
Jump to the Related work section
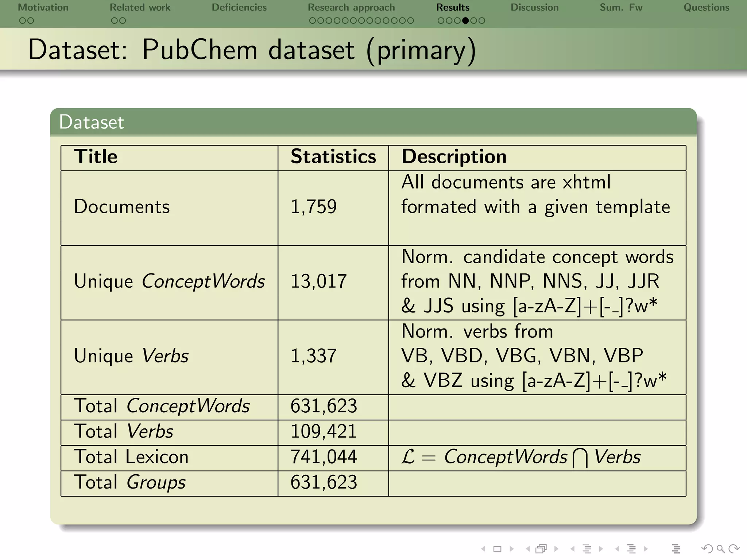(140, 7)
